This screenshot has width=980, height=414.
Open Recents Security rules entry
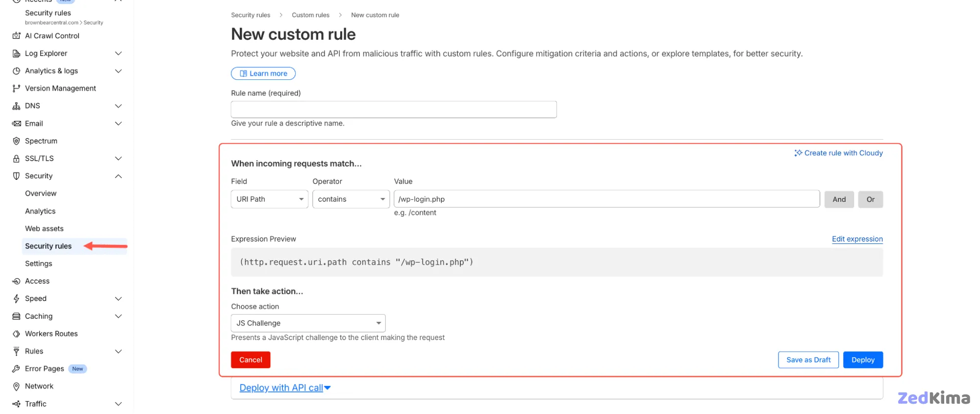[48, 13]
